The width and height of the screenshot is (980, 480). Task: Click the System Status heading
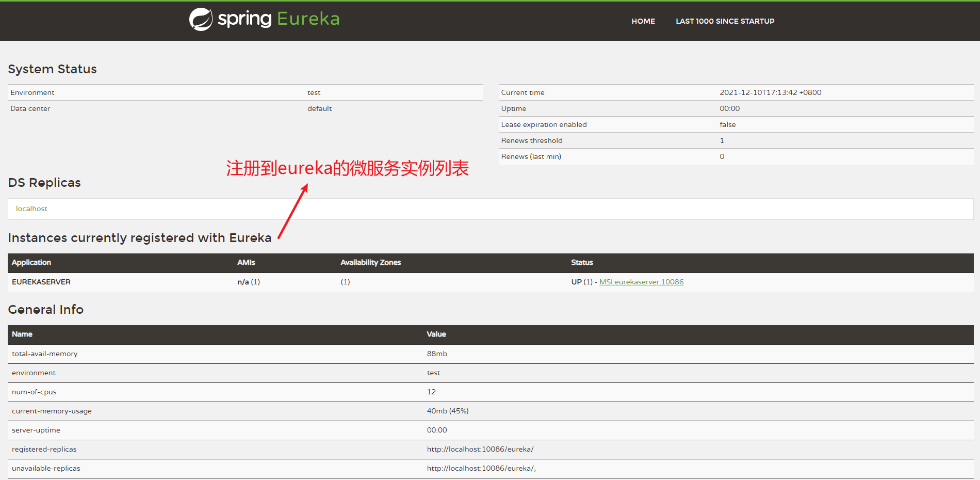pyautogui.click(x=52, y=69)
